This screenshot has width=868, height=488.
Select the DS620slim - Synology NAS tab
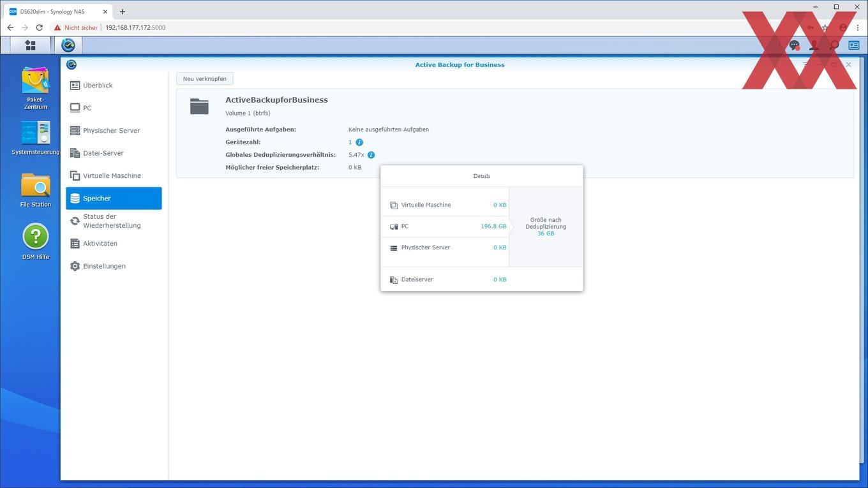[59, 11]
